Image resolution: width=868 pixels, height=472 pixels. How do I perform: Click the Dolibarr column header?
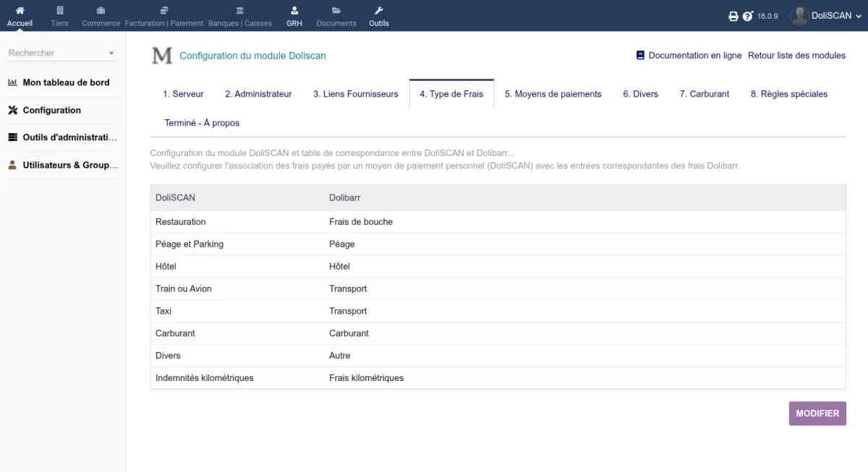pyautogui.click(x=345, y=197)
